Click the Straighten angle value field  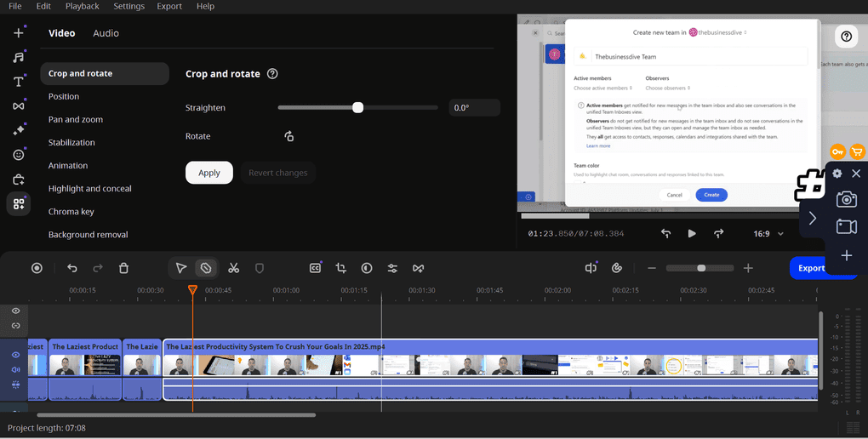tap(474, 108)
